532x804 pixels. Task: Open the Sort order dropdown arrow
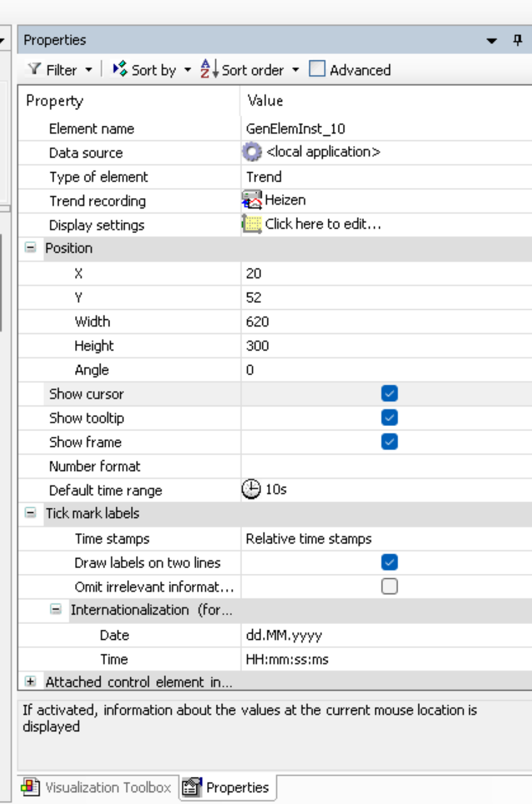tap(296, 70)
